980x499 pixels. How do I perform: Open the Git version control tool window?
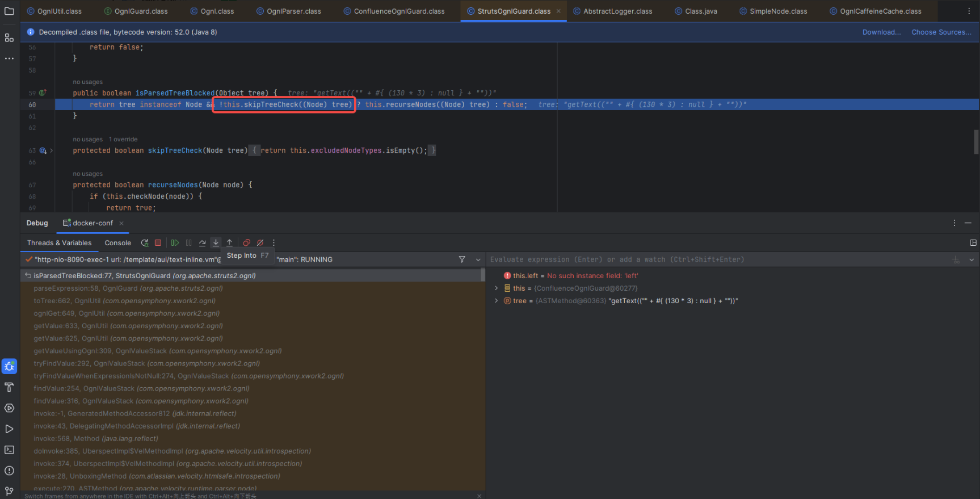coord(9,491)
